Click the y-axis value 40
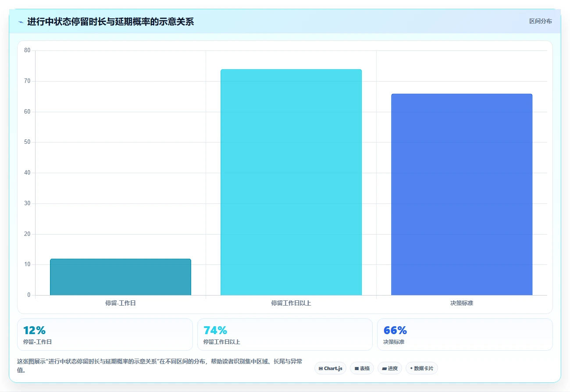 pos(27,173)
